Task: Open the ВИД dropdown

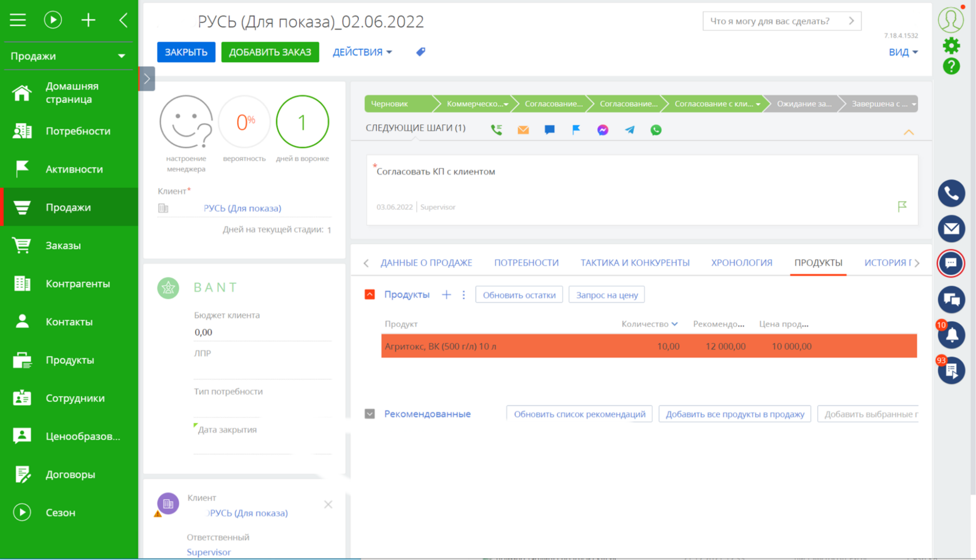Action: click(x=903, y=52)
